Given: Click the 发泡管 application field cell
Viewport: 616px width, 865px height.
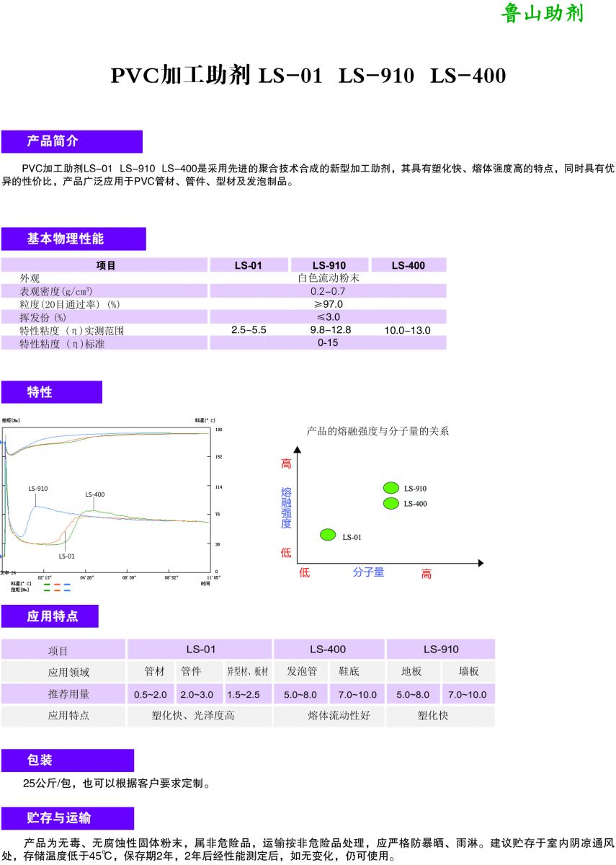Looking at the screenshot, I should click(x=301, y=671).
